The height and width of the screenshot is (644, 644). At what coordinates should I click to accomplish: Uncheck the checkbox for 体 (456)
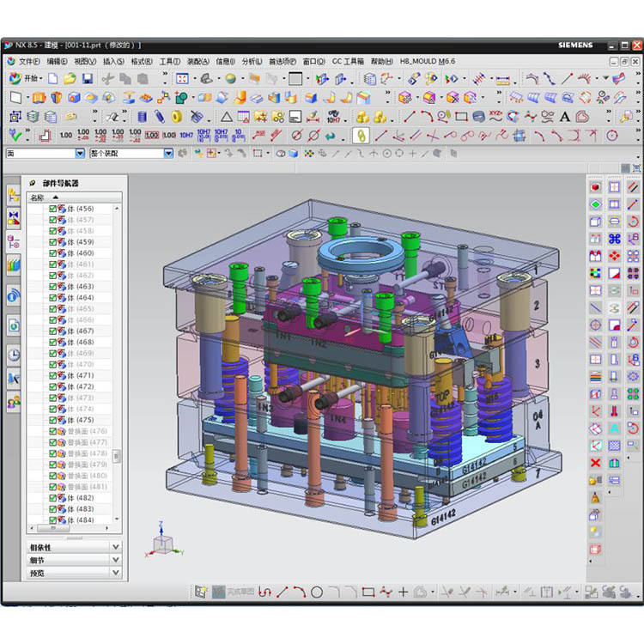[x=53, y=209]
